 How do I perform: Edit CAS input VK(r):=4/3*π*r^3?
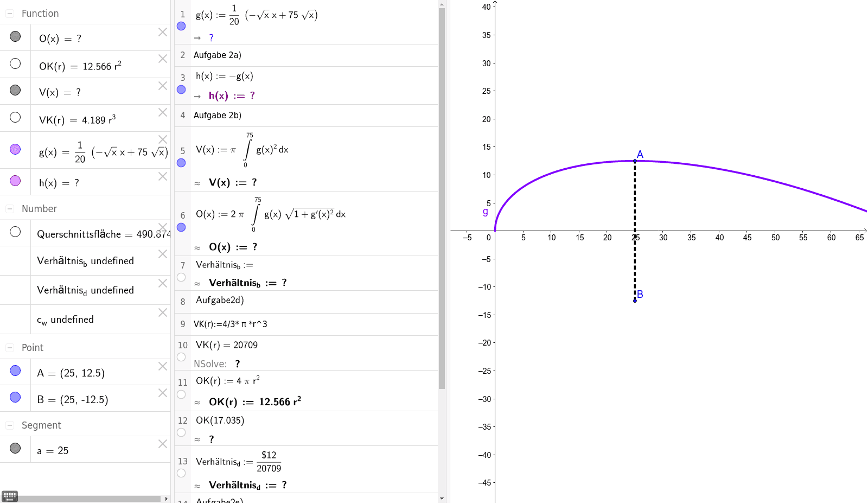coord(231,324)
